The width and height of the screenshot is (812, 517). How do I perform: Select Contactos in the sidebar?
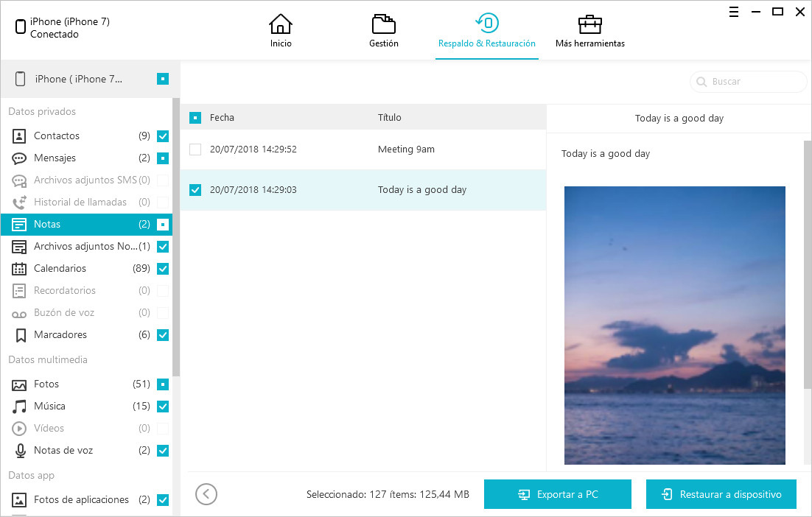[x=57, y=136]
